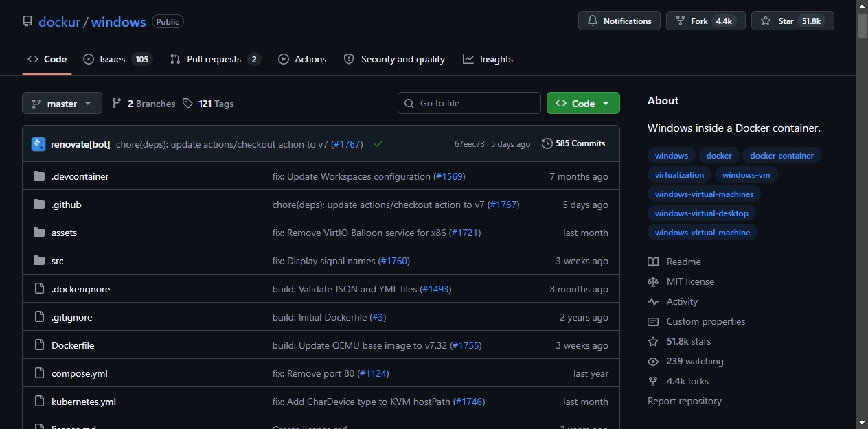This screenshot has height=429, width=868.
Task: Click the Notifications bell icon
Action: point(593,21)
